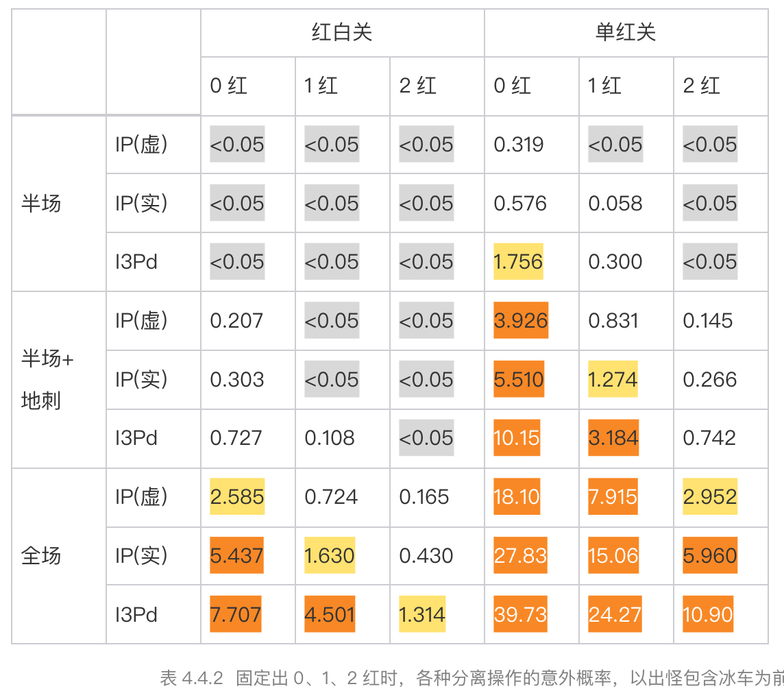Click the 红白关 column group header

pos(342,32)
